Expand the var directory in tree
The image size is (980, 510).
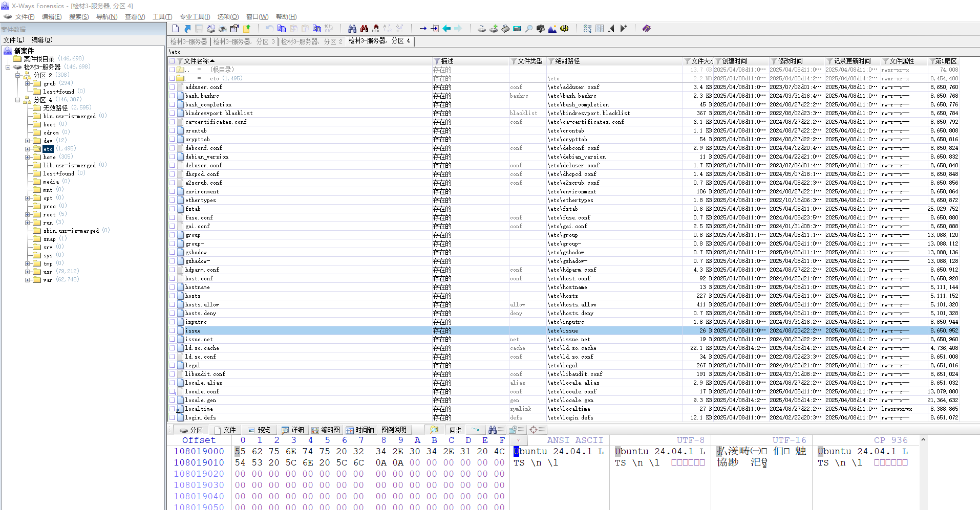coord(28,280)
